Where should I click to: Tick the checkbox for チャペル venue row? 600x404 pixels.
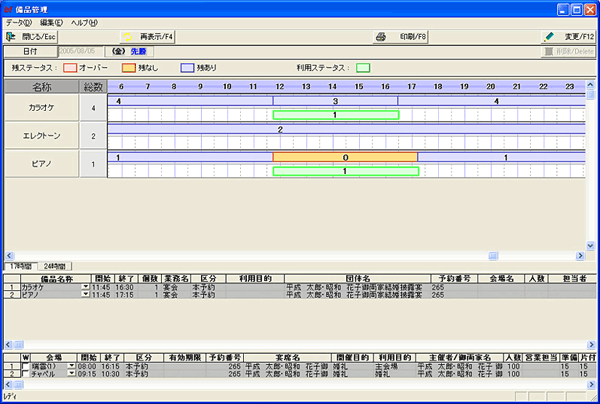(x=25, y=374)
